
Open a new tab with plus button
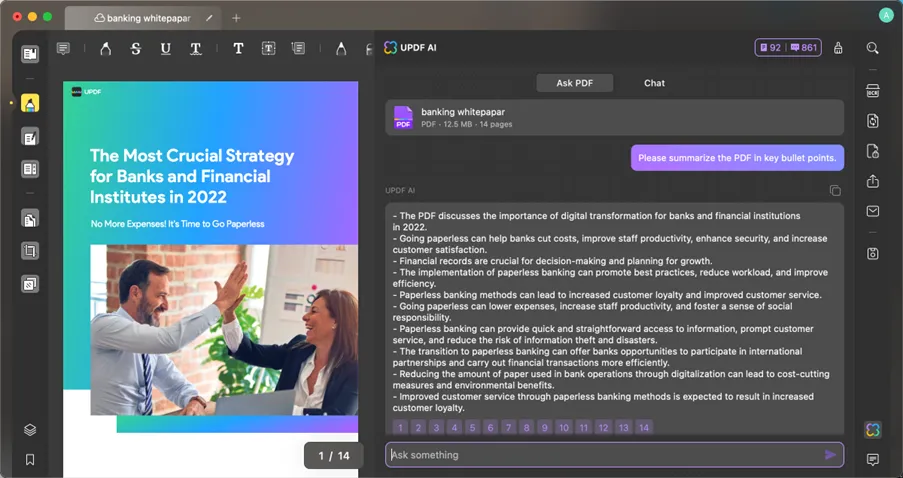click(236, 18)
